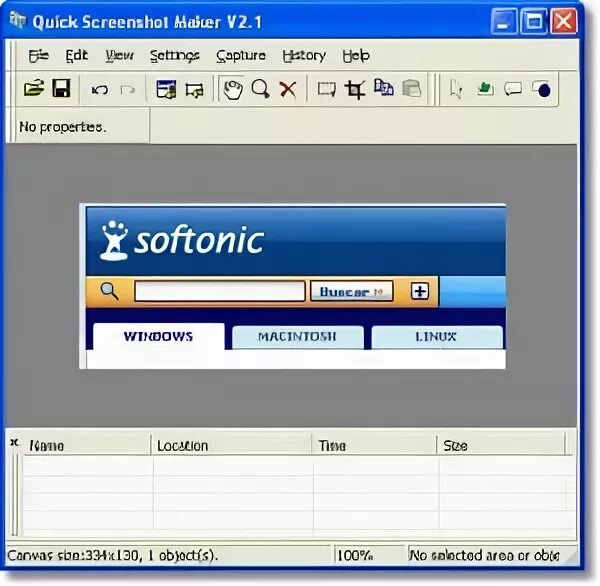This screenshot has height=586, width=600.
Task: Click the shape with dark circle icon
Action: coord(541,89)
